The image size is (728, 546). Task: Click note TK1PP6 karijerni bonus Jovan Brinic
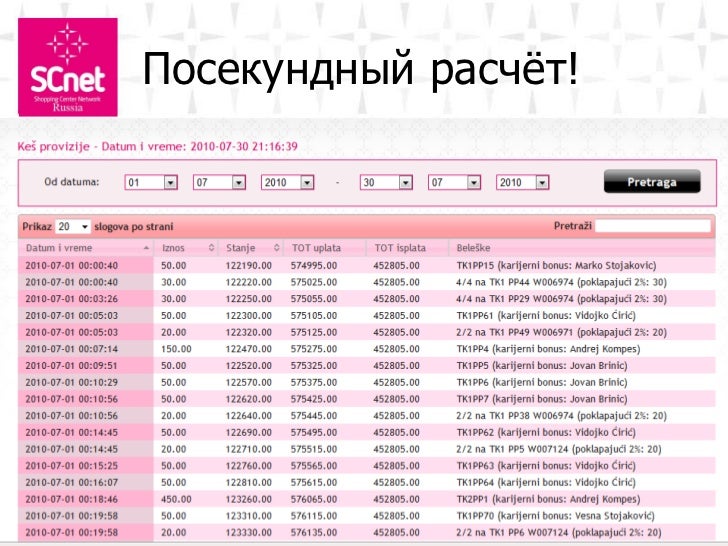pyautogui.click(x=542, y=383)
